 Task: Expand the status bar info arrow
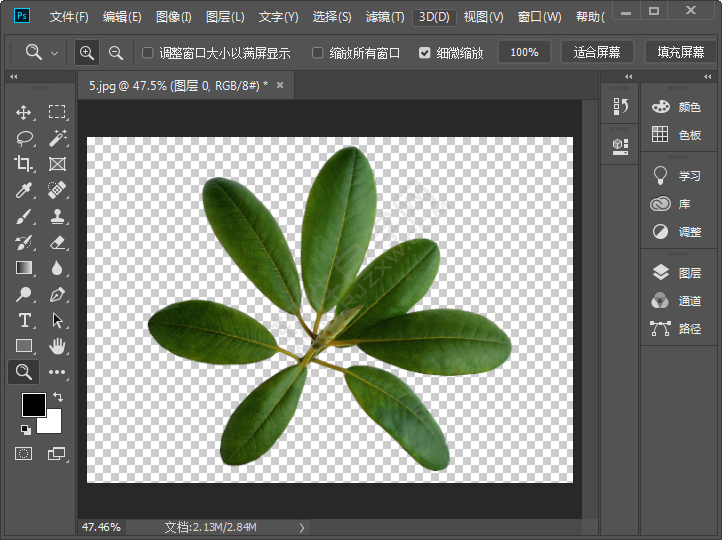(x=302, y=527)
